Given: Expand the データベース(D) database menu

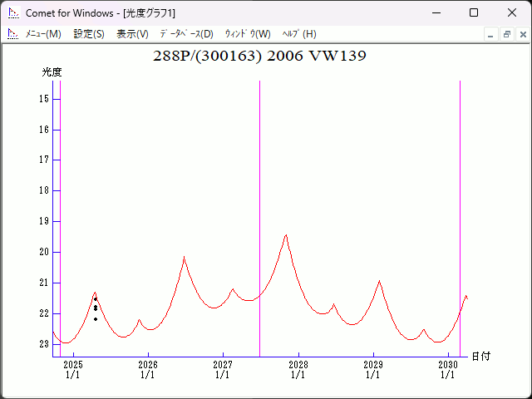Looking at the screenshot, I should [186, 34].
